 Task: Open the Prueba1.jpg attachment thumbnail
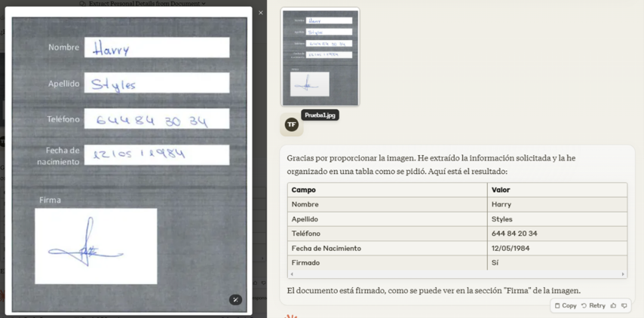point(320,57)
